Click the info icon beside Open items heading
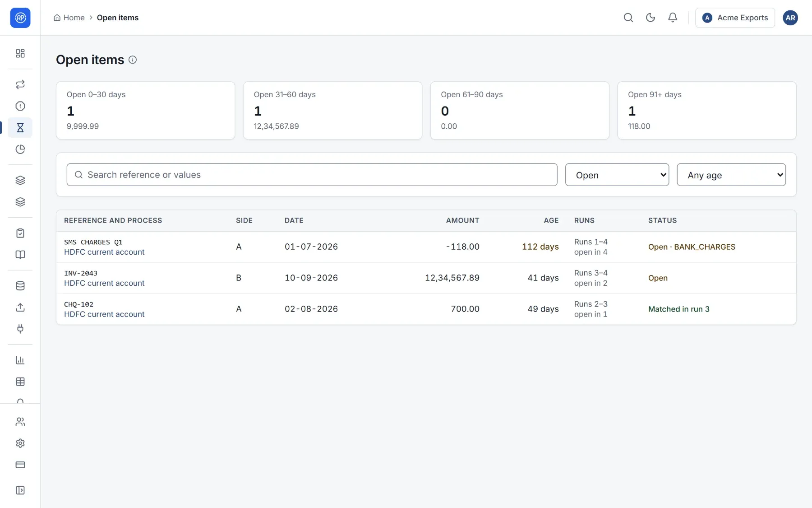This screenshot has height=508, width=812. pyautogui.click(x=133, y=60)
